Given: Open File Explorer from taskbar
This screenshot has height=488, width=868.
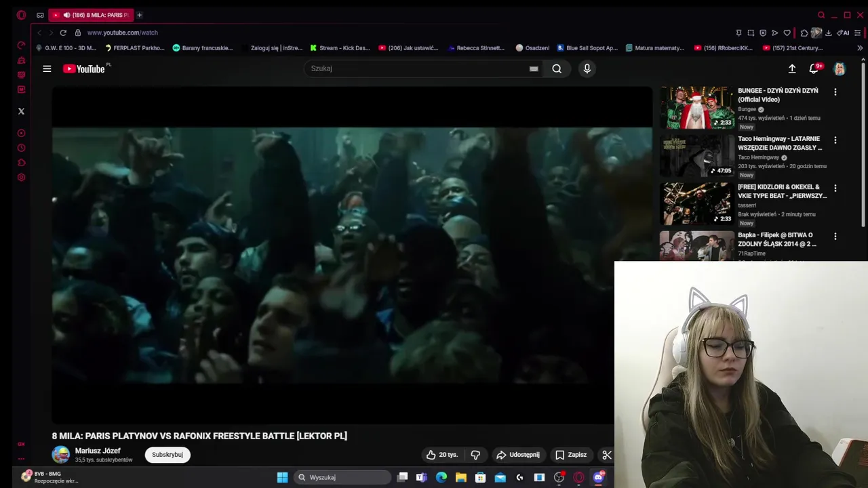Looking at the screenshot, I should (461, 477).
